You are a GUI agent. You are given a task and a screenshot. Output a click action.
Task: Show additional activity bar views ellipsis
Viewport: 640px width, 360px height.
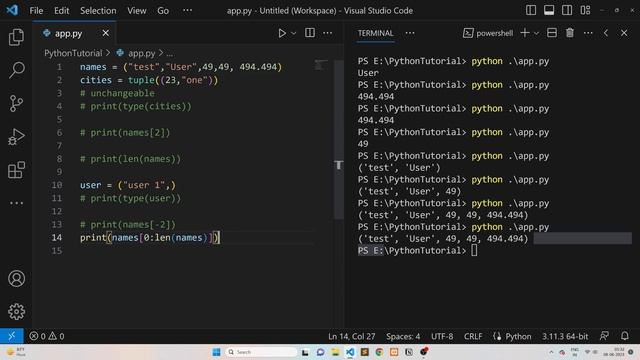(16, 203)
